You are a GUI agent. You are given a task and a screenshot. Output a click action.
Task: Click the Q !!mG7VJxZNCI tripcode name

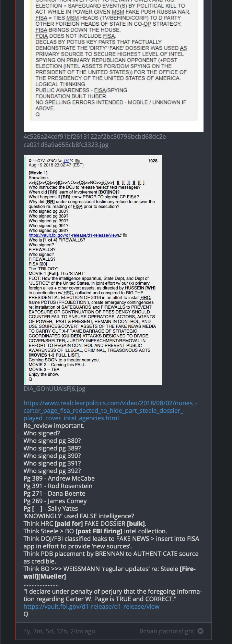coord(43,161)
